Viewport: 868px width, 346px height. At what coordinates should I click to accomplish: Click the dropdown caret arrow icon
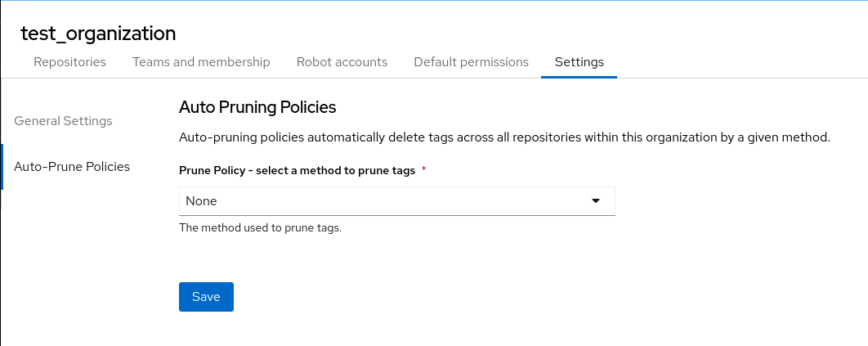point(595,200)
